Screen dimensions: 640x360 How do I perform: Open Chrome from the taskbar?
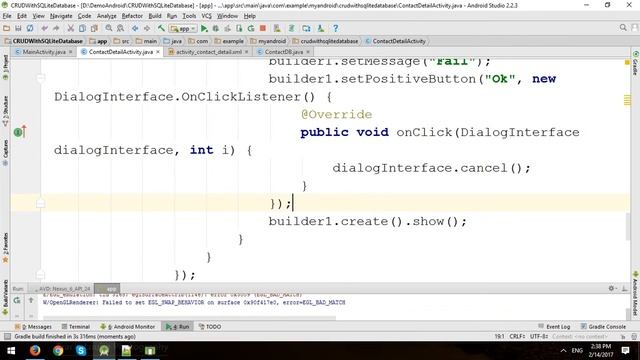click(x=58, y=350)
